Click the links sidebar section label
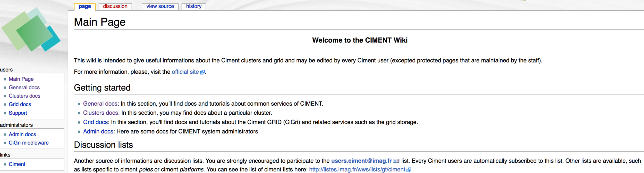 point(5,155)
